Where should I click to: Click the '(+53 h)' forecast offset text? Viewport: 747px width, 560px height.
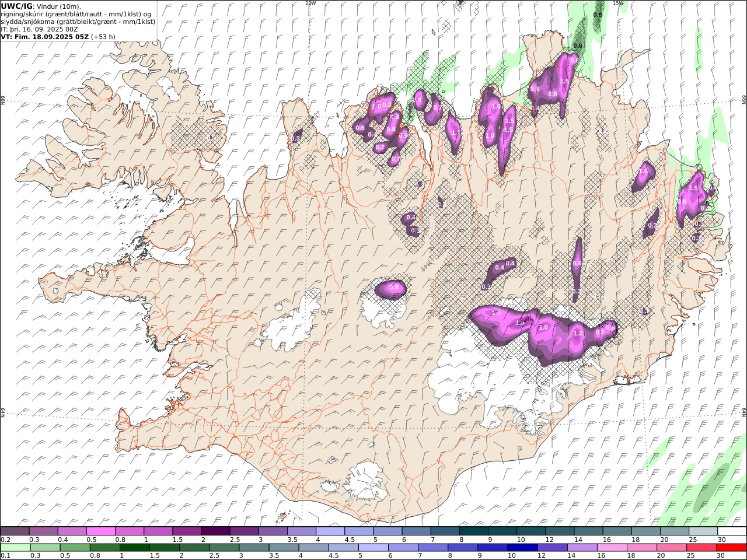pyautogui.click(x=103, y=37)
